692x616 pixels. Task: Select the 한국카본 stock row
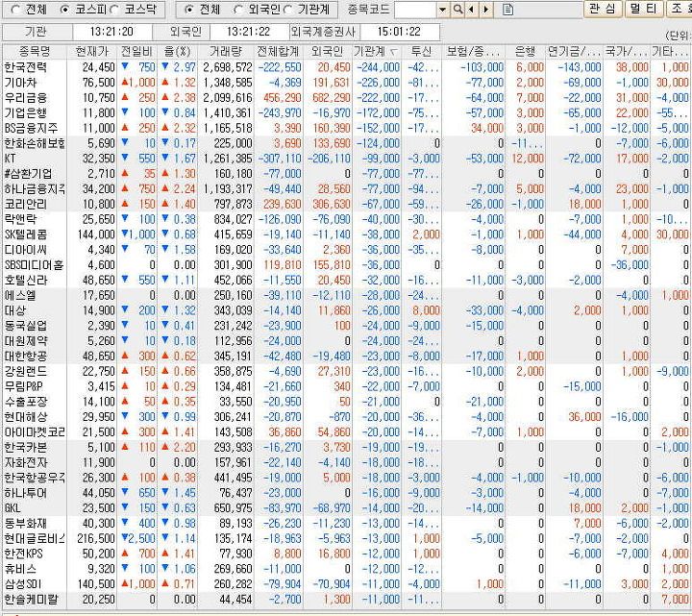[x=346, y=447]
